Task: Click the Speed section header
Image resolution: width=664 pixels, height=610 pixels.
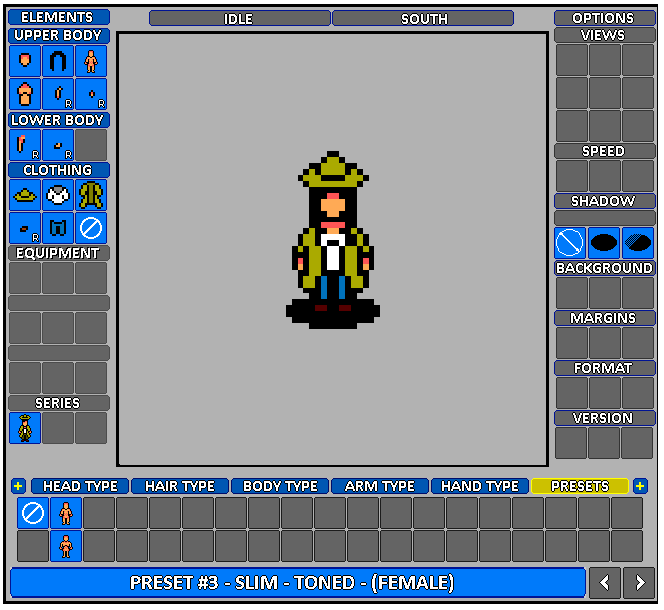Action: [605, 151]
